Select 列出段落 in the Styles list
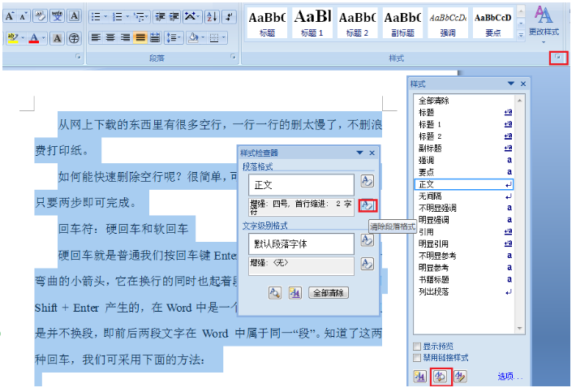576x392 pixels. click(x=463, y=291)
